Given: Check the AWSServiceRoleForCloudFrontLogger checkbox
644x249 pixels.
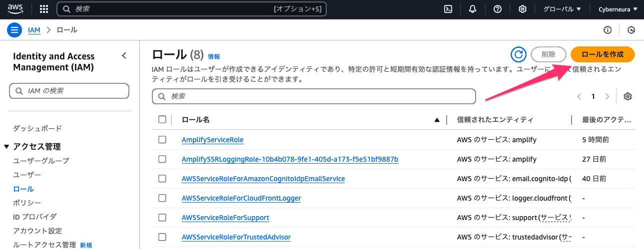Looking at the screenshot, I should coord(162,198).
